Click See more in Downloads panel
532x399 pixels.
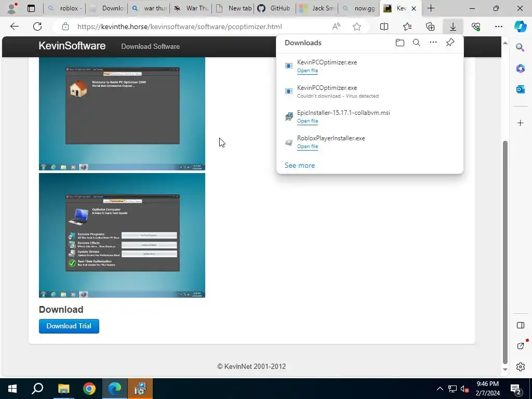(300, 165)
